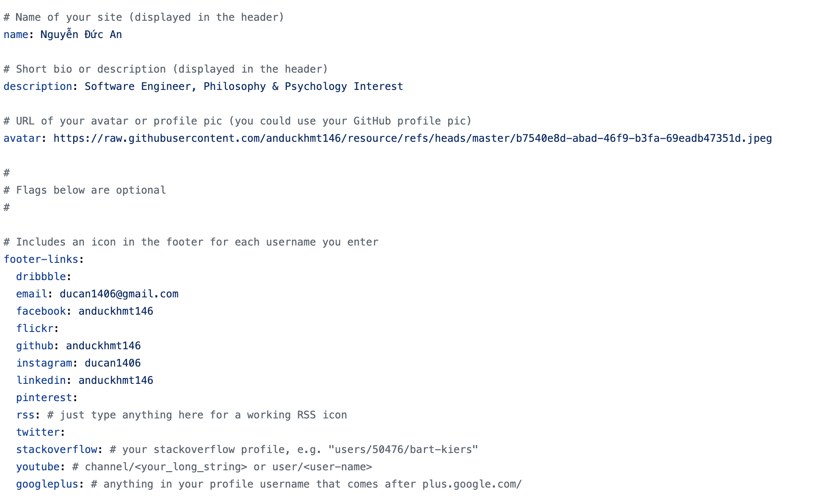
Task: Place cursor after the flickr key
Action: coord(60,329)
